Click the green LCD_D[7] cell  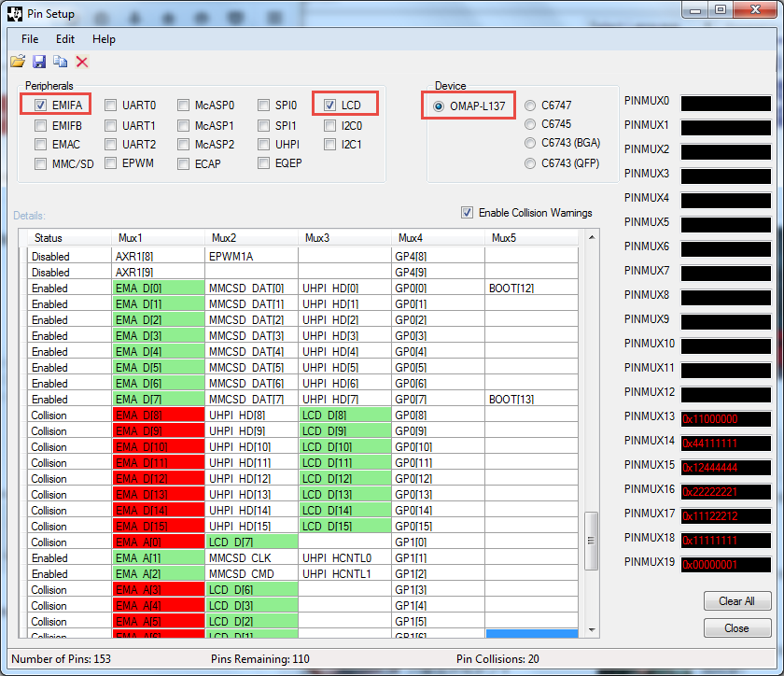click(251, 542)
